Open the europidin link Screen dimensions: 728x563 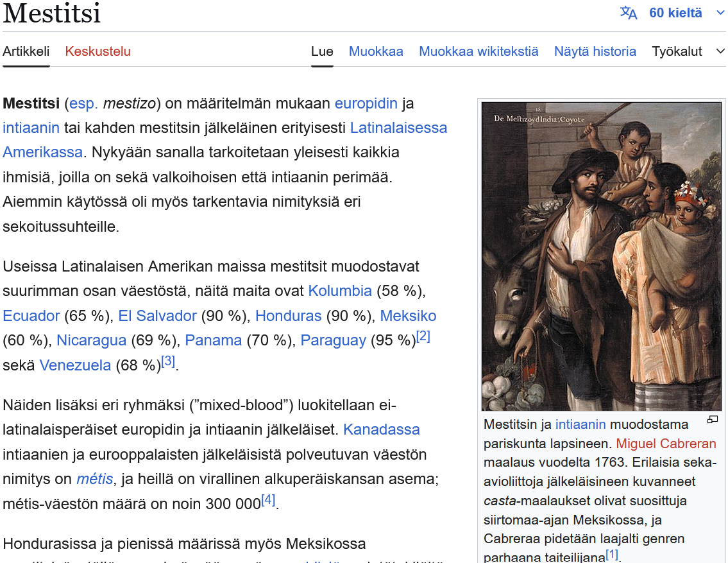(x=366, y=103)
